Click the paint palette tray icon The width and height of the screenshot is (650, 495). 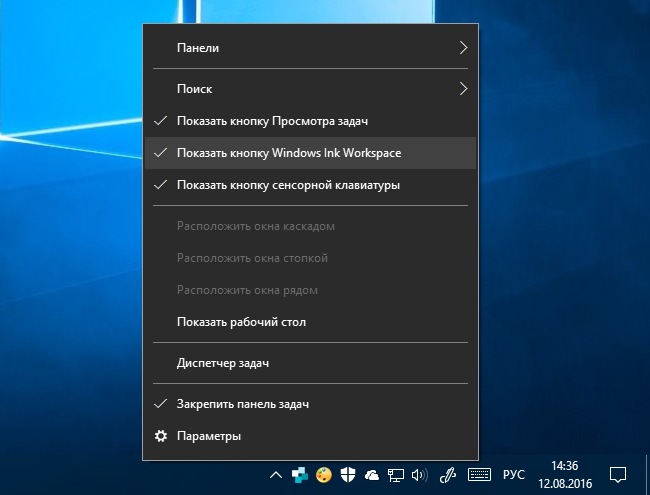click(x=324, y=475)
